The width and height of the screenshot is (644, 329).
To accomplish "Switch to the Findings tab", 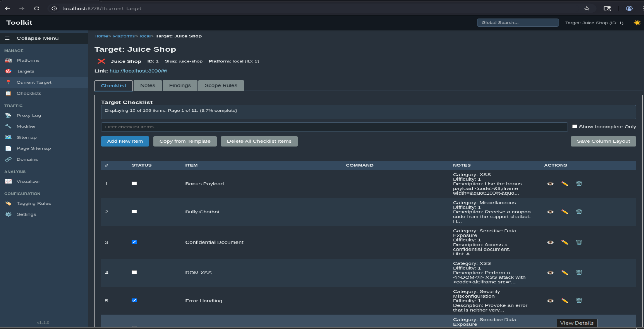I will click(180, 85).
